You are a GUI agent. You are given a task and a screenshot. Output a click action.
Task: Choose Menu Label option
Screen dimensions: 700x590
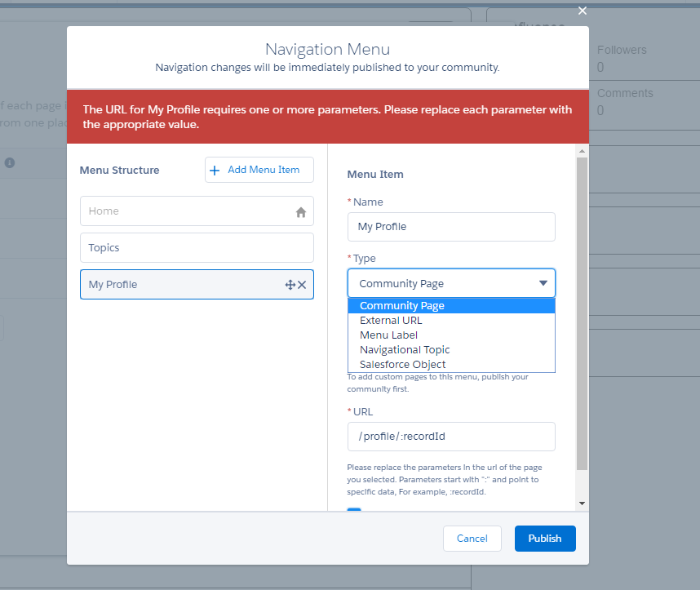(451, 335)
